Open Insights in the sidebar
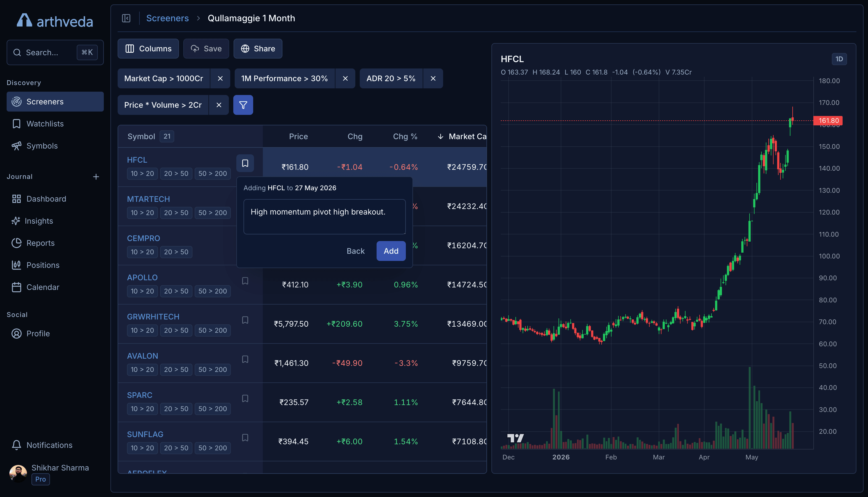The image size is (868, 497). (55, 221)
